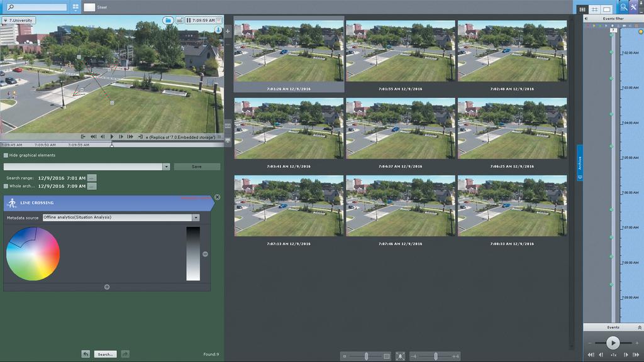Click the 7:07:00 AM timeline position
This screenshot has width=644, height=362.
(x=630, y=228)
